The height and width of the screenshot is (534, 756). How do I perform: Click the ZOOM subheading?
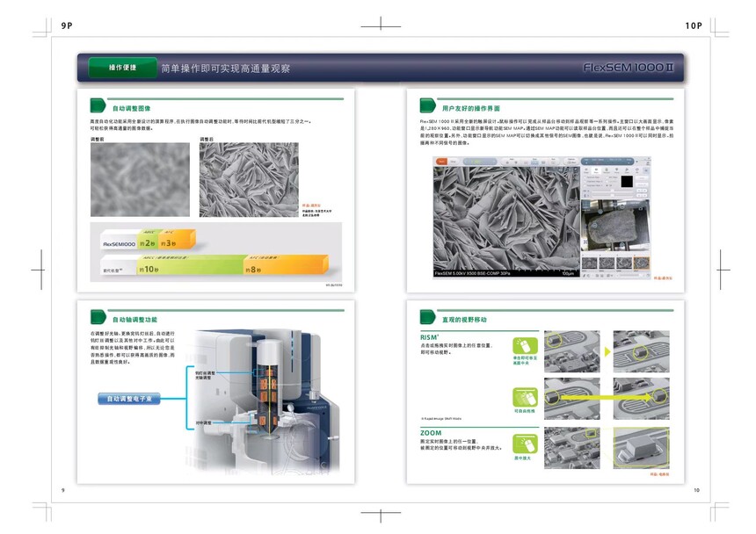[x=431, y=433]
